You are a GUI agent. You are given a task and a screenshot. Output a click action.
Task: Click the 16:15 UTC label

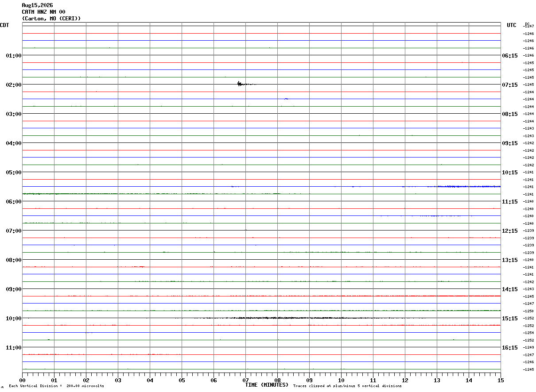click(x=509, y=347)
